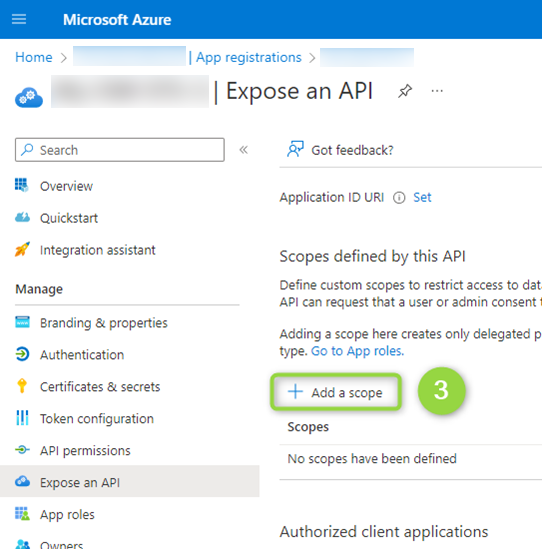
Task: Go to Home breadcrumb
Action: point(34,57)
